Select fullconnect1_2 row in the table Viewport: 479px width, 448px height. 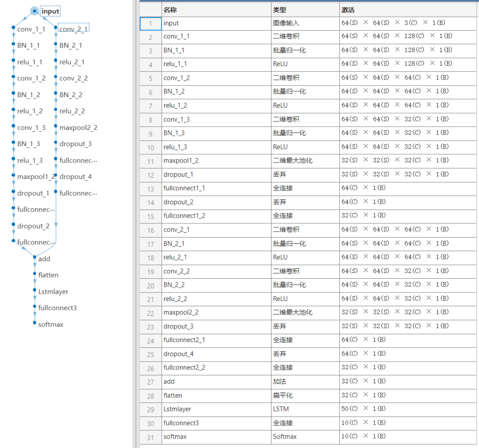[308, 216]
